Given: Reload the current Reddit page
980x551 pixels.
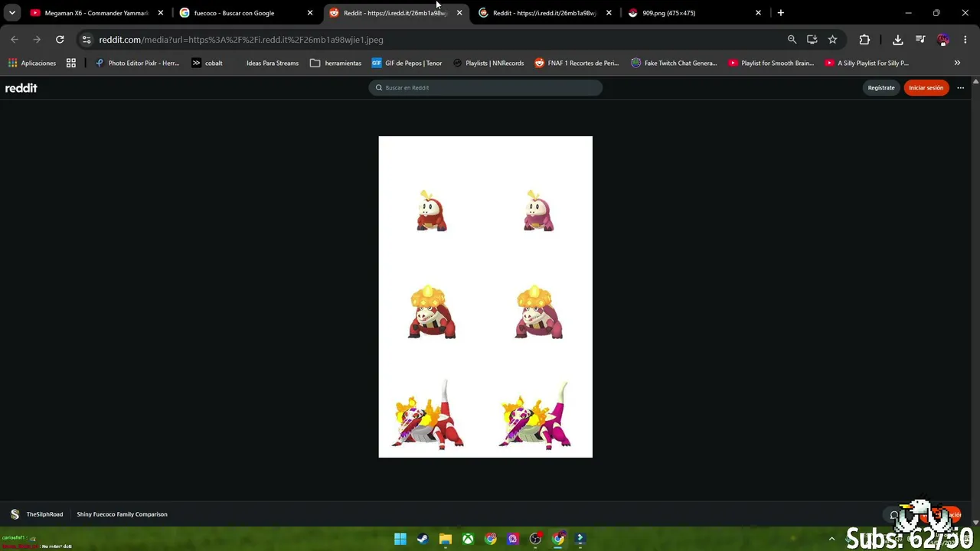Looking at the screenshot, I should pos(60,40).
